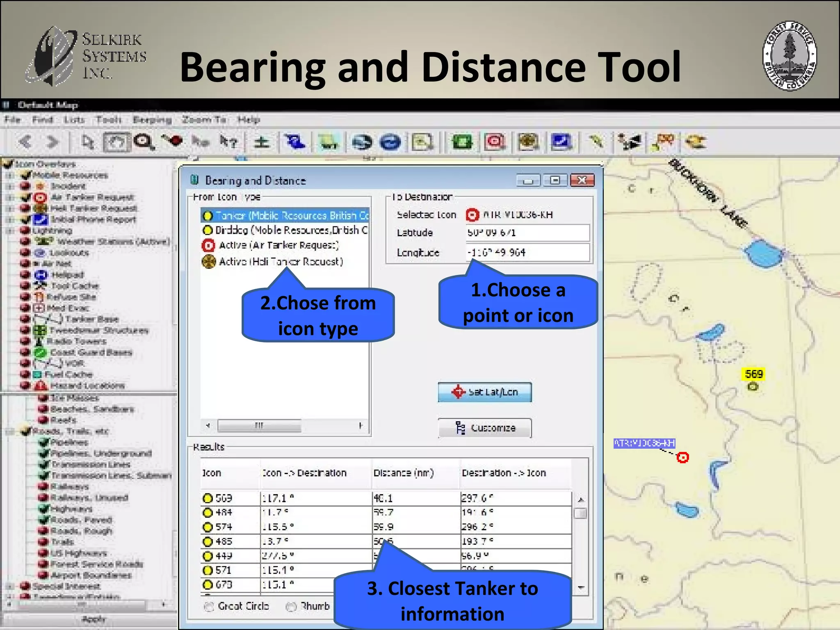Expand the Initial Phone Report tree node
The height and width of the screenshot is (630, 840).
pyautogui.click(x=10, y=220)
